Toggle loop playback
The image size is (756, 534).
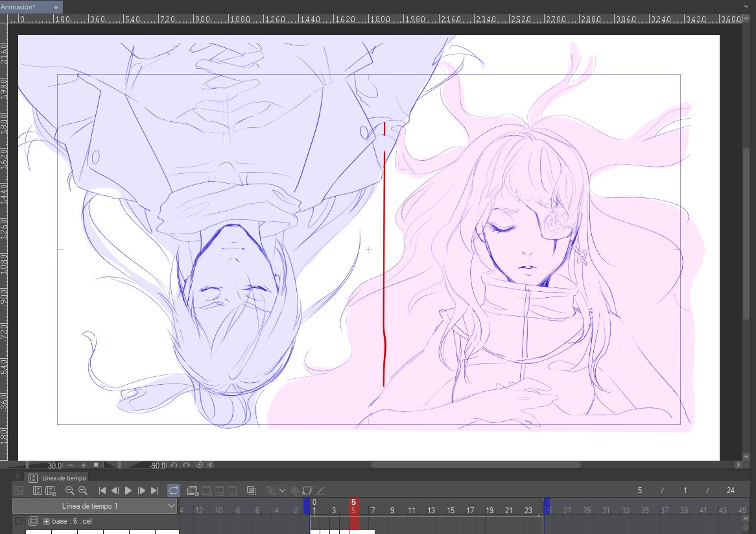pos(174,491)
